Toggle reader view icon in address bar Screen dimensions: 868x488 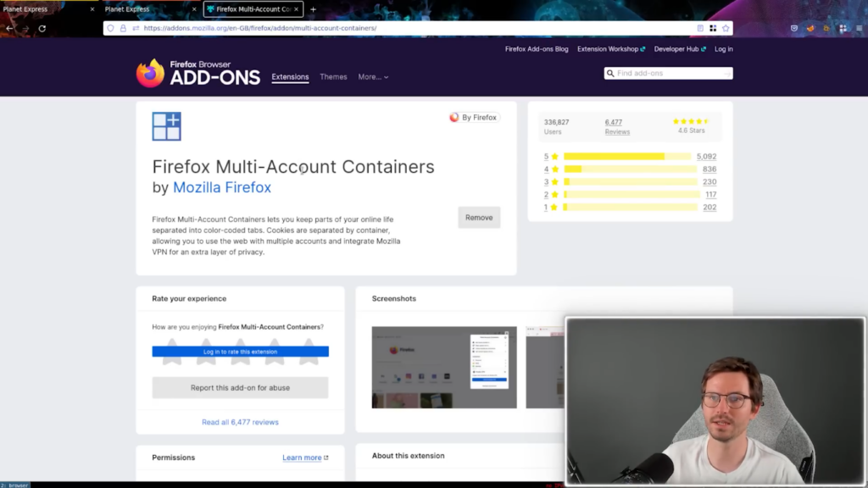click(700, 28)
